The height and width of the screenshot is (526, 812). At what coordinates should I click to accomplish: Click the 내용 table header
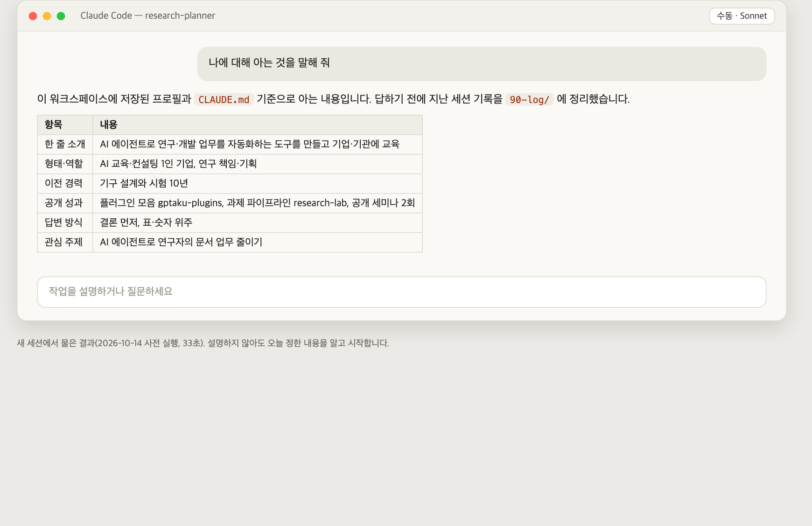coord(258,125)
